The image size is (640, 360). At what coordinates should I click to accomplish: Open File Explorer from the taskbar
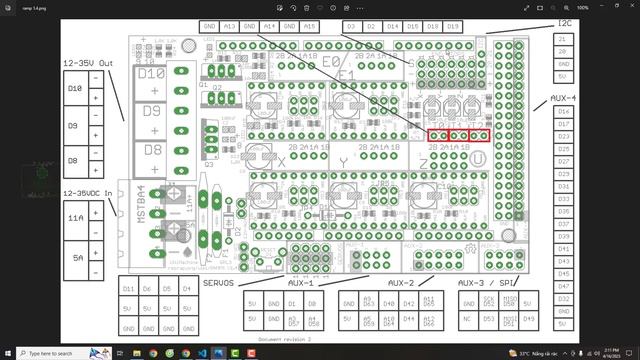(137, 353)
